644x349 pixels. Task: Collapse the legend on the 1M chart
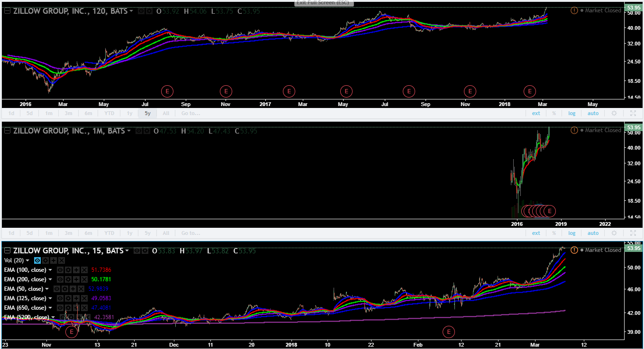pos(7,131)
